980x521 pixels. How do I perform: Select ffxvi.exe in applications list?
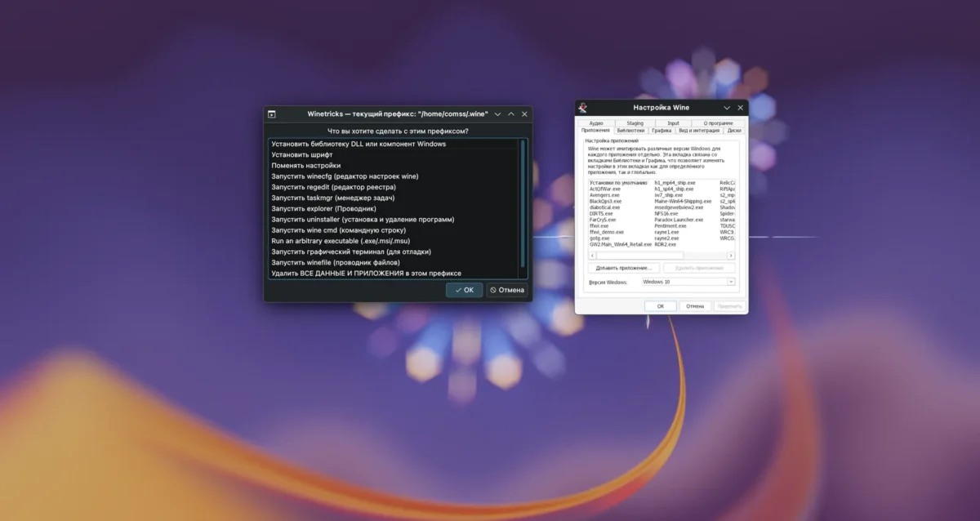click(599, 225)
